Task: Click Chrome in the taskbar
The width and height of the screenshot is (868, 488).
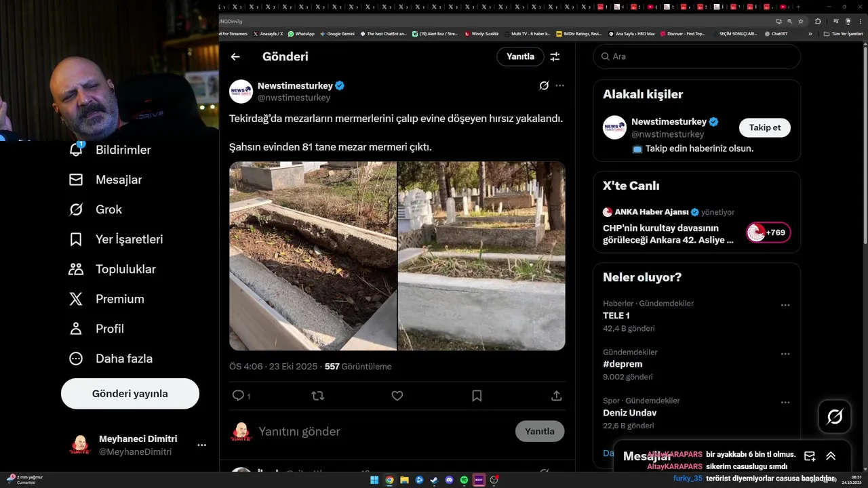Action: pos(389,480)
